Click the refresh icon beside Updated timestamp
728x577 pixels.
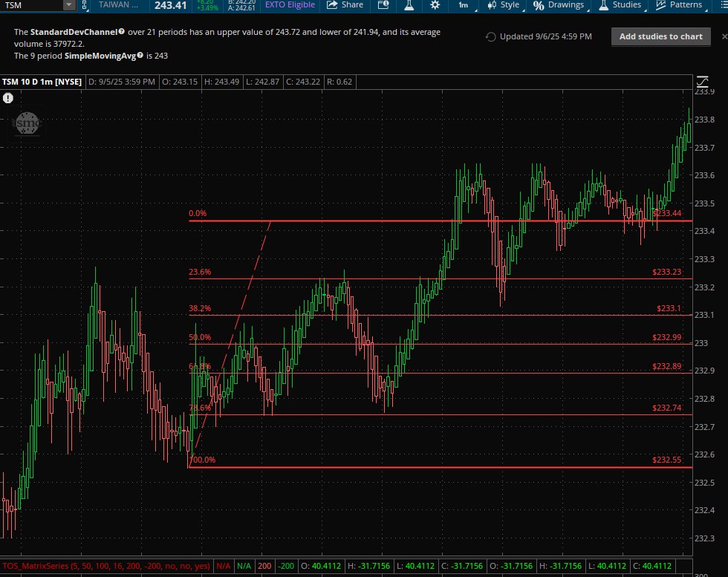point(491,36)
